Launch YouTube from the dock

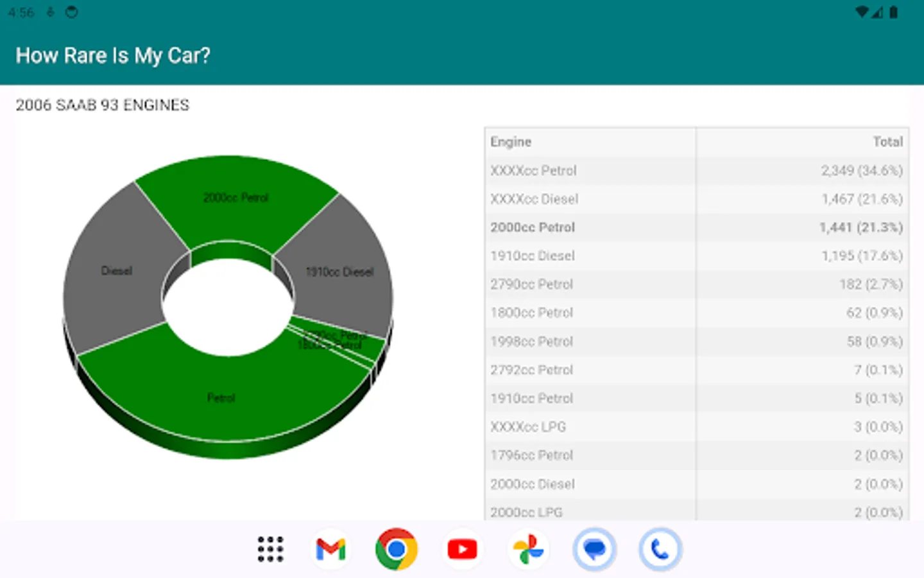click(463, 549)
